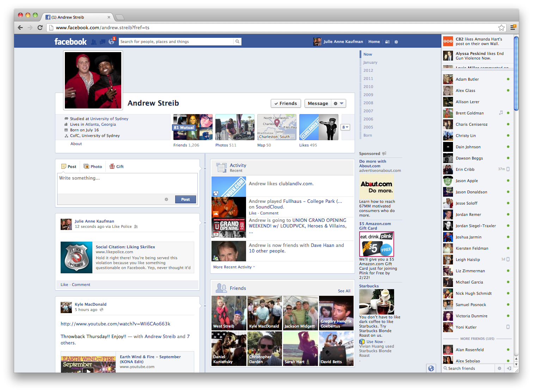Bookmark page with star icon

[x=501, y=27]
